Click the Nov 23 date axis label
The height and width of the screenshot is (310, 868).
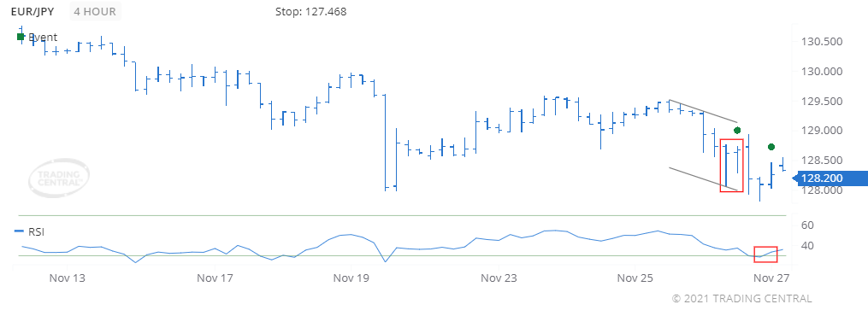point(499,278)
